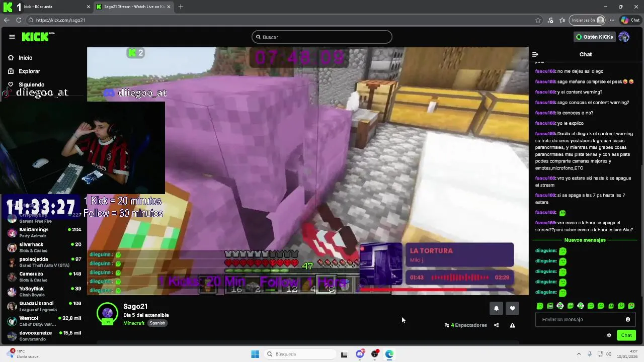Insert the last crying green emote
Viewport: 644px width, 362px height.
(x=631, y=306)
